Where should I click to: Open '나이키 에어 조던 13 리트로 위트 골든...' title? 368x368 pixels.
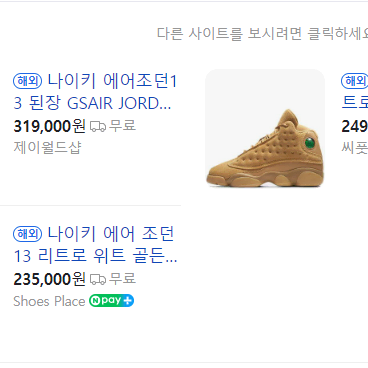coord(95,245)
